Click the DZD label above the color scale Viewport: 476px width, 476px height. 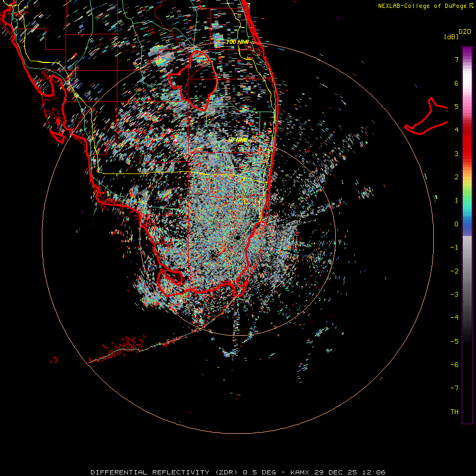click(x=464, y=32)
